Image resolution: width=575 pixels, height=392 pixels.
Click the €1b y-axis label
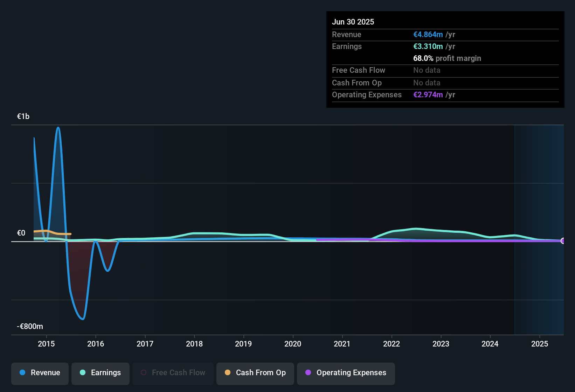pos(23,117)
